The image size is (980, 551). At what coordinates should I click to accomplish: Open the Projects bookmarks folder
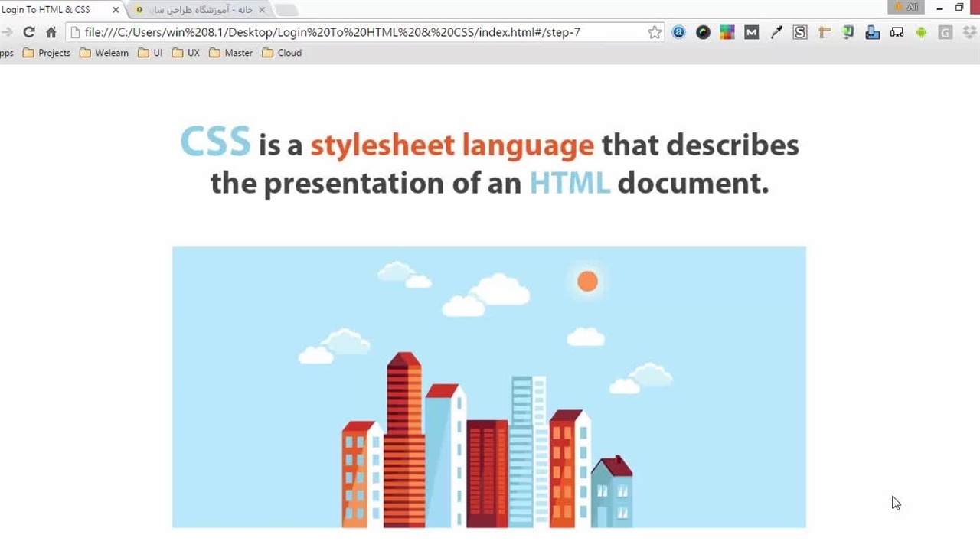coord(47,53)
